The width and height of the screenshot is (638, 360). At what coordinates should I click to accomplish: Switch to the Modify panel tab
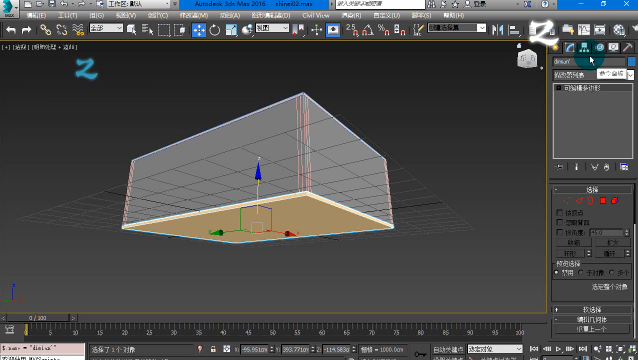coord(570,48)
